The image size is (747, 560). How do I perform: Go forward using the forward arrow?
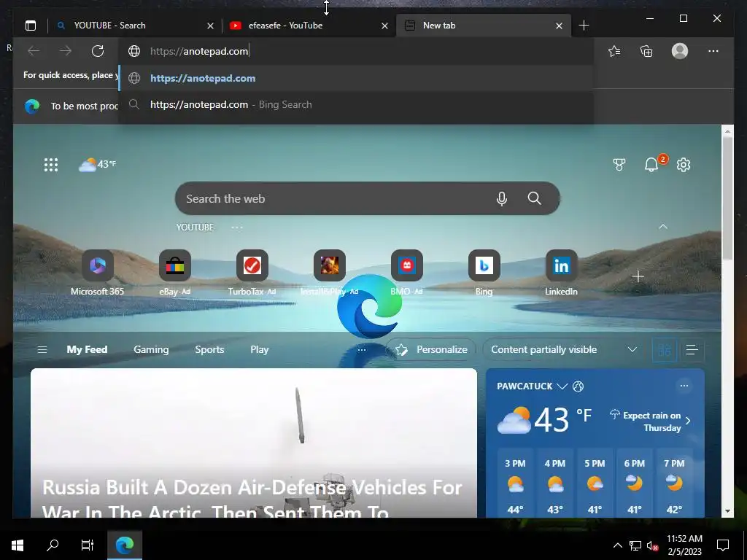pos(66,51)
